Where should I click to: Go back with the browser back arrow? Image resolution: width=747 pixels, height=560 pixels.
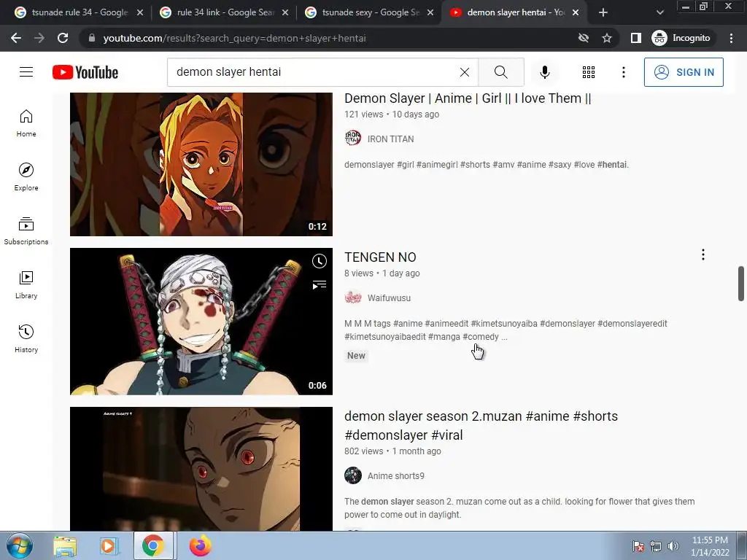[16, 38]
